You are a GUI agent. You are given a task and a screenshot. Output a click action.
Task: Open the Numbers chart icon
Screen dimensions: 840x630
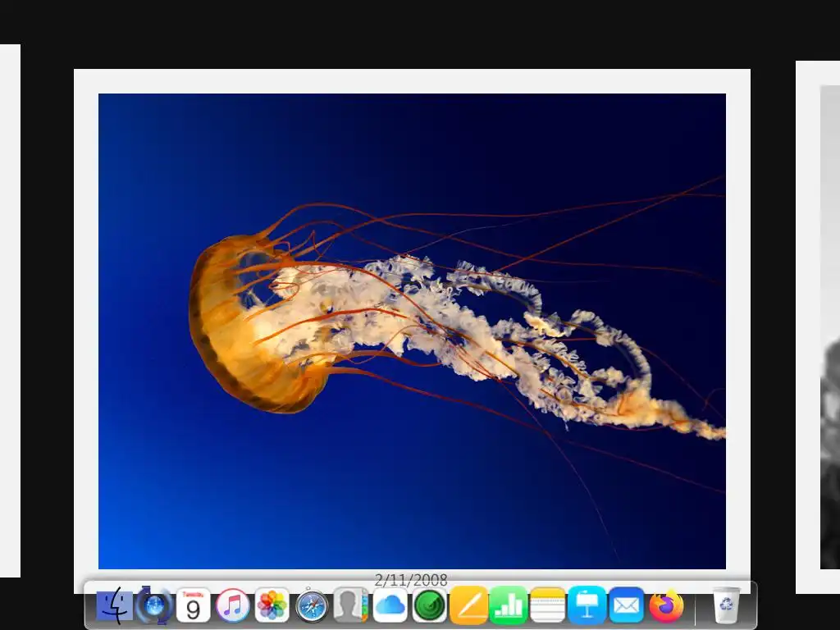(x=509, y=605)
